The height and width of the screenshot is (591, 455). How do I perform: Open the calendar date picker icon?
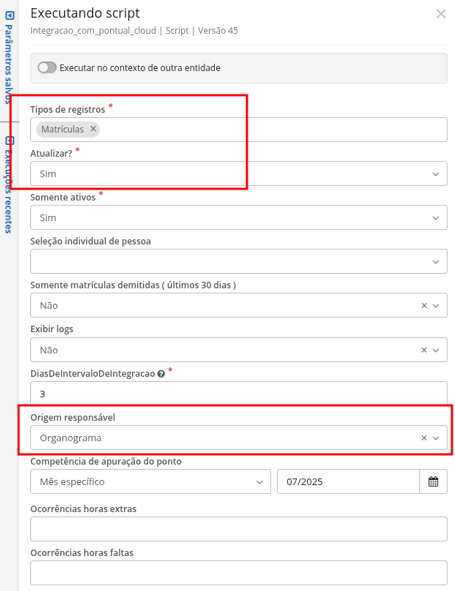point(433,481)
